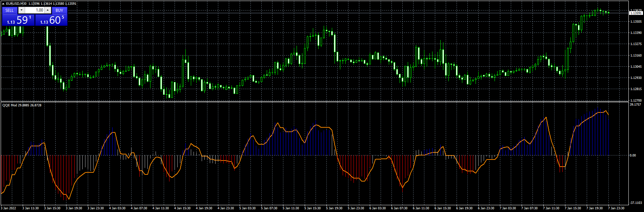The height and width of the screenshot is (212, 644).
Task: Click the 5 Jan 03:30 time label
Action: click(248, 208)
